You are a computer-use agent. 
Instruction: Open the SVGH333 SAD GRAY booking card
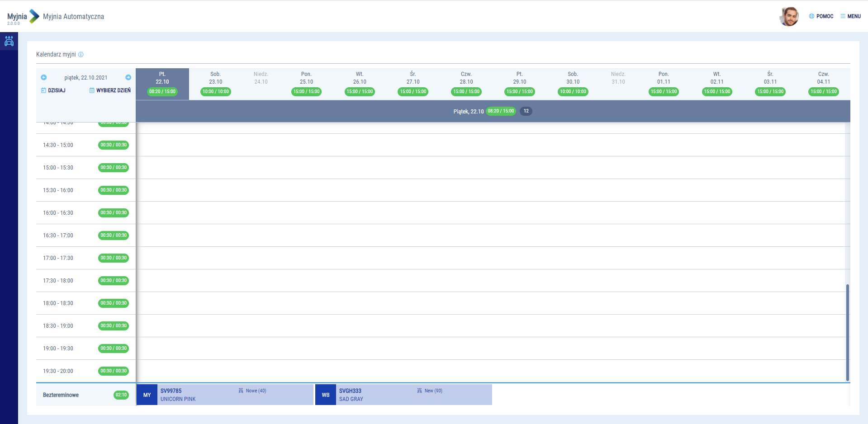point(403,395)
